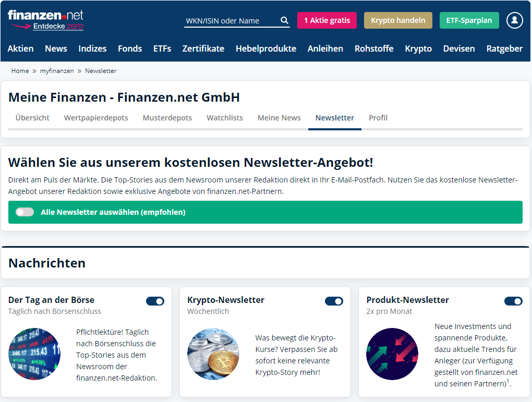The image size is (532, 402).
Task: Go to Home breadcrumb
Action: [x=20, y=71]
